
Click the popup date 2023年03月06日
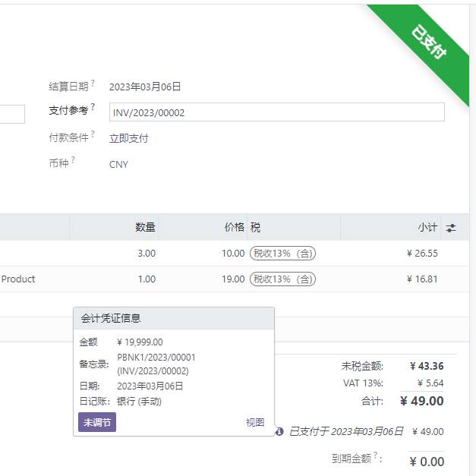tap(150, 386)
